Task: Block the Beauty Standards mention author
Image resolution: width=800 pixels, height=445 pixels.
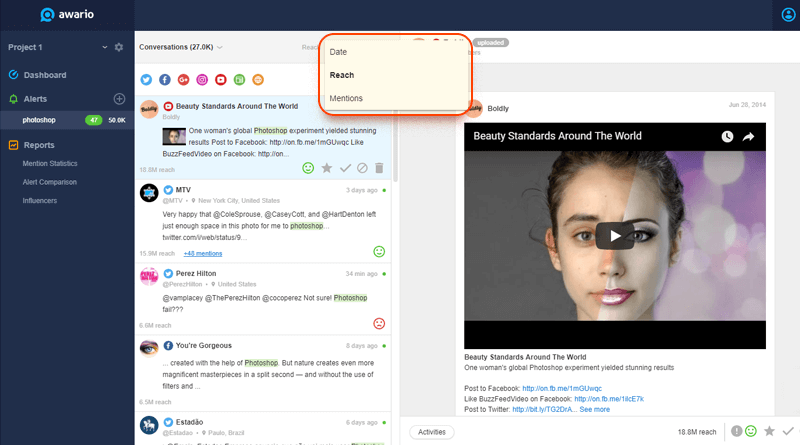Action: (x=362, y=168)
